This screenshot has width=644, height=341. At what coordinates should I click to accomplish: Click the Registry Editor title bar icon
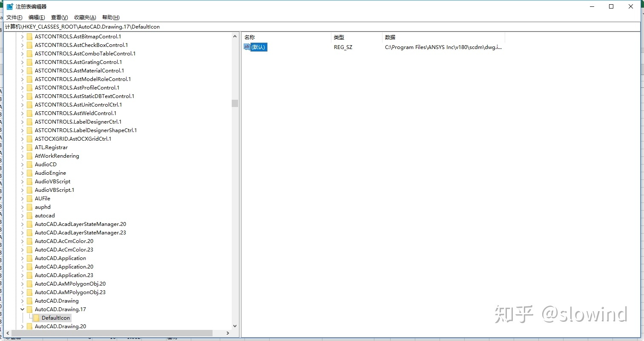(x=9, y=6)
